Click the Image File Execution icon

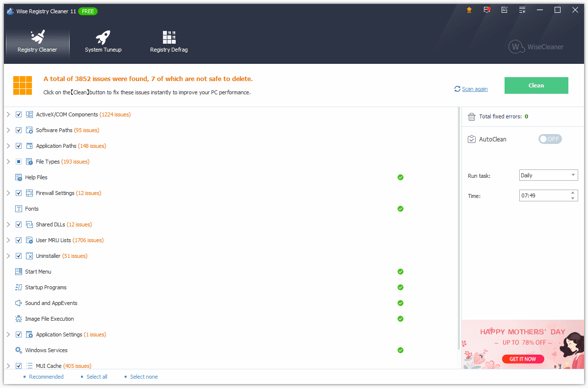[x=19, y=319]
